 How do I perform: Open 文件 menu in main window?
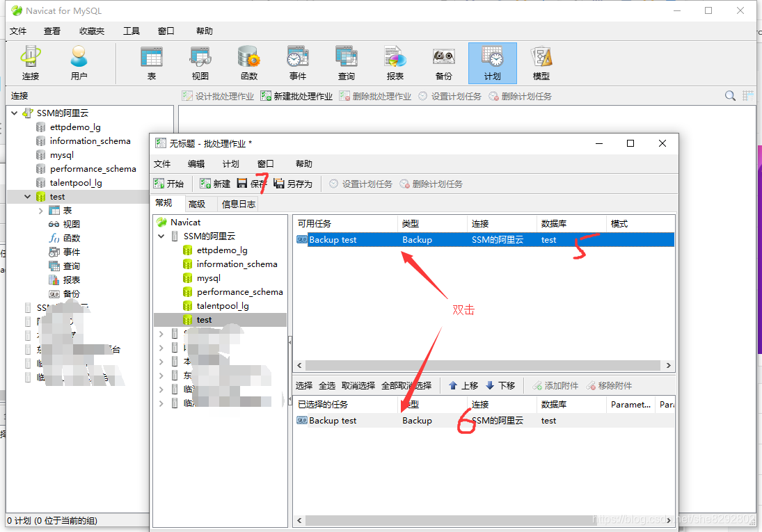click(x=18, y=31)
